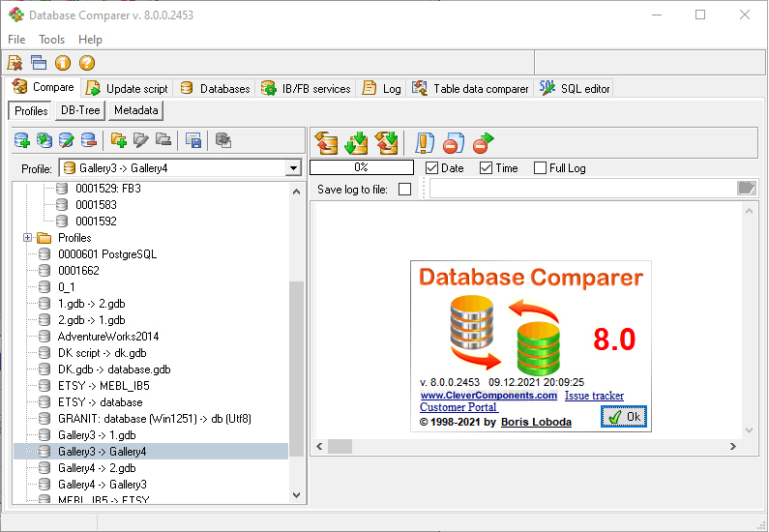Click the add folder icon with green plus
Image resolution: width=769 pixels, height=532 pixels.
(x=119, y=140)
